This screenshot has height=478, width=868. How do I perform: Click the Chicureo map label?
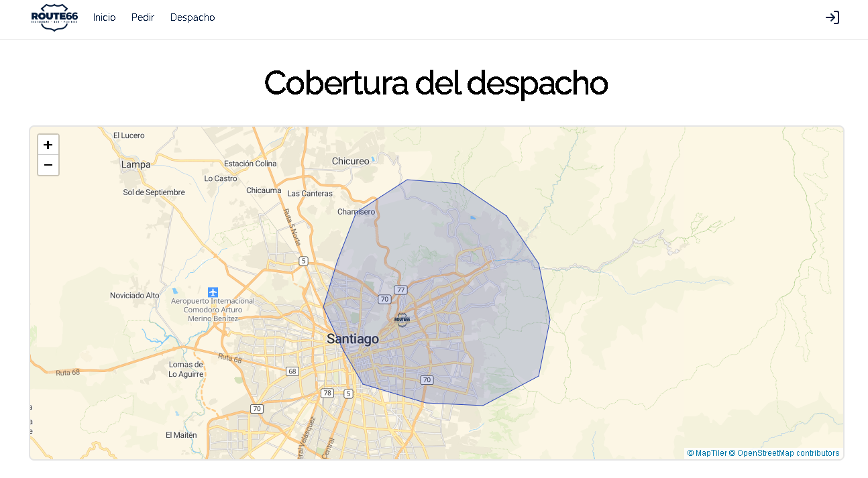[351, 161]
